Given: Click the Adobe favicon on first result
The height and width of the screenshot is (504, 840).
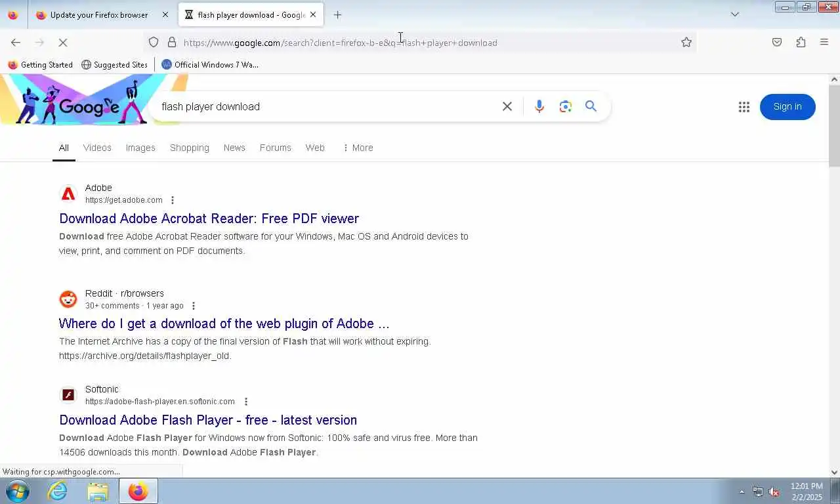Looking at the screenshot, I should pyautogui.click(x=68, y=194).
